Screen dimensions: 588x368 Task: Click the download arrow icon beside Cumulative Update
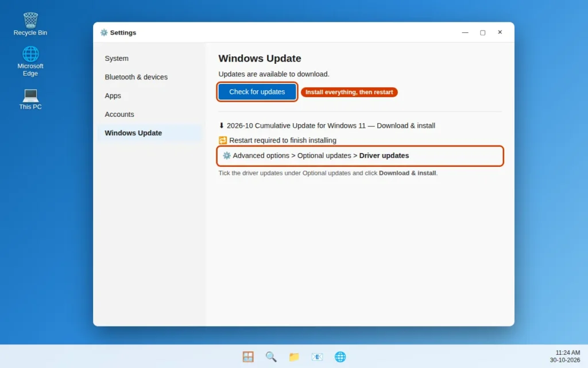pyautogui.click(x=221, y=125)
